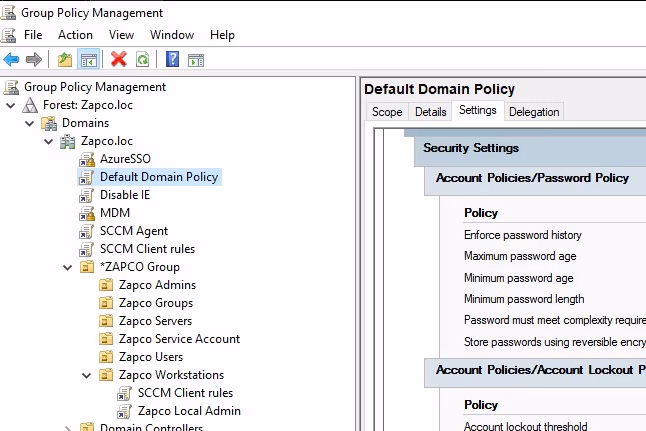
Task: Toggle the Show/Hide Console Tree icon
Action: (89, 60)
